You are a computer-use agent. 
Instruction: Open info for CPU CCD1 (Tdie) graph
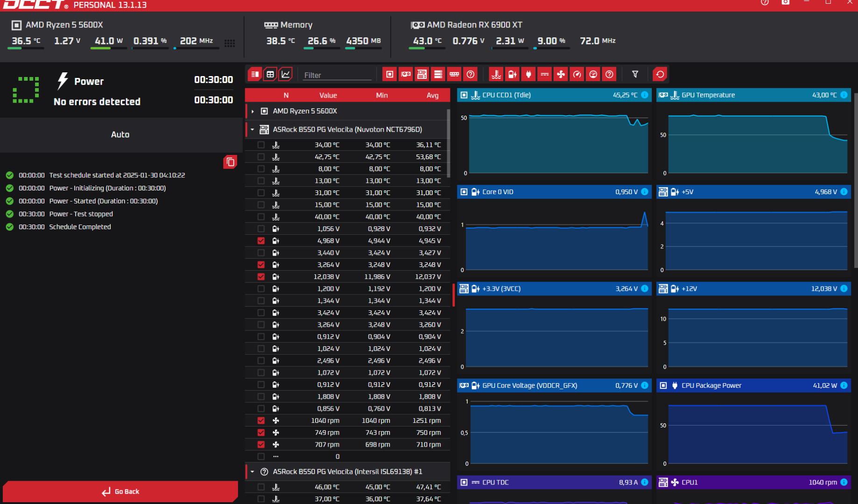[645, 95]
